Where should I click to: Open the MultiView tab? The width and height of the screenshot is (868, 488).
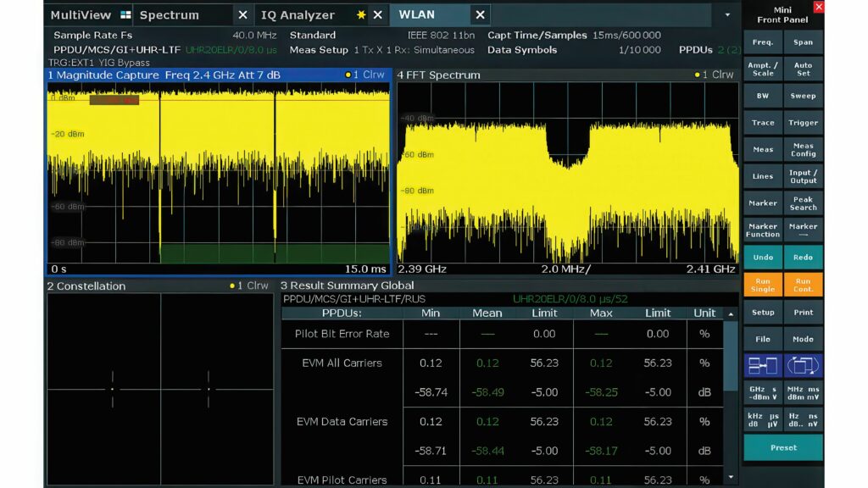point(81,15)
